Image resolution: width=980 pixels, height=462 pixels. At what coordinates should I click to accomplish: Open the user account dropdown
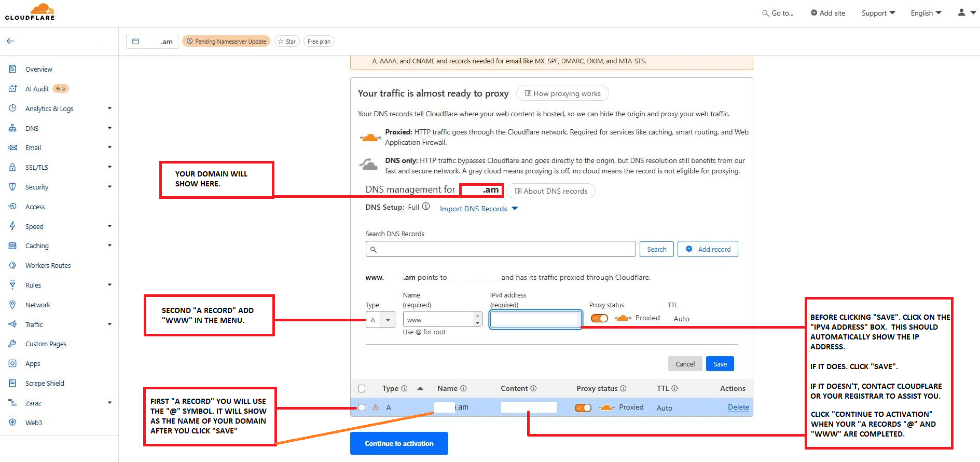(967, 12)
